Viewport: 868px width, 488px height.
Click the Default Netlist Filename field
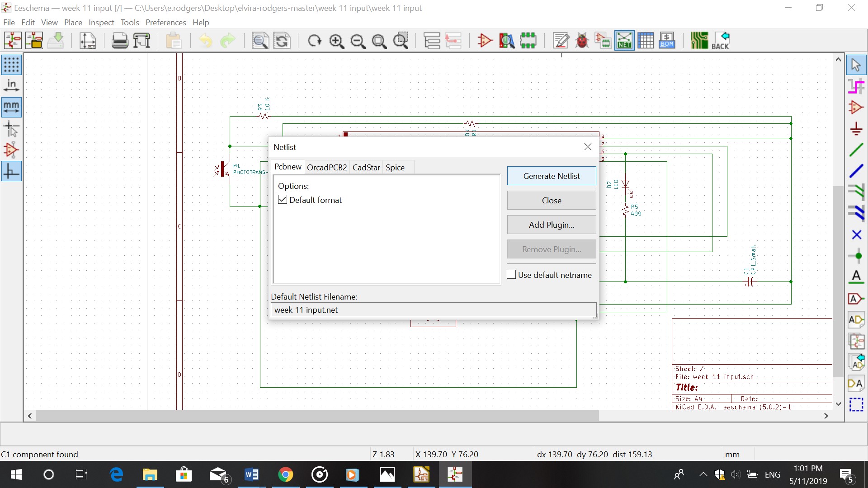[433, 310]
